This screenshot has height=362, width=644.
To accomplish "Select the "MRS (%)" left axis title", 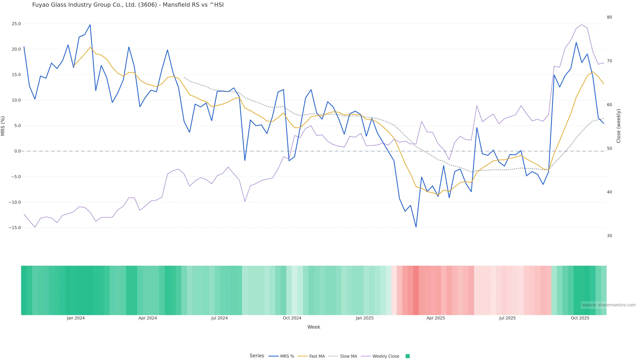I will point(3,126).
